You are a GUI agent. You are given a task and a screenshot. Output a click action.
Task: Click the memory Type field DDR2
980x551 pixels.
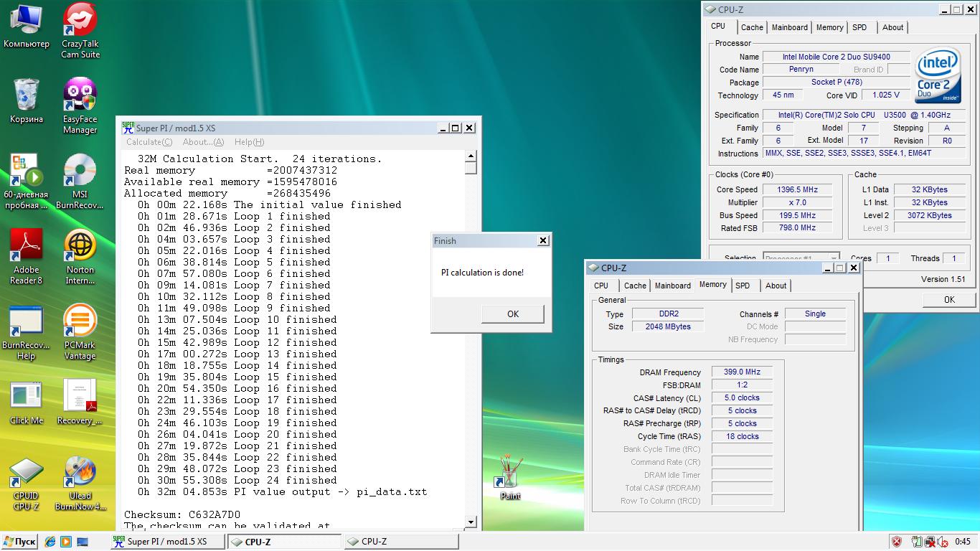click(x=669, y=314)
